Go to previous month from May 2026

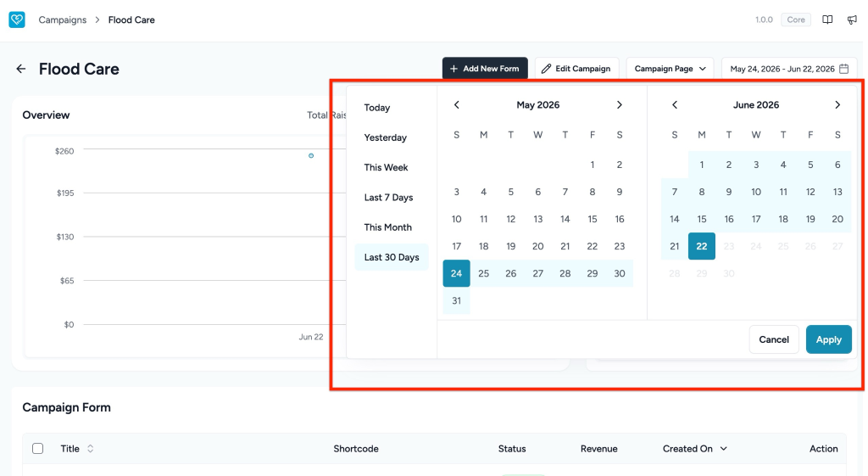click(457, 104)
